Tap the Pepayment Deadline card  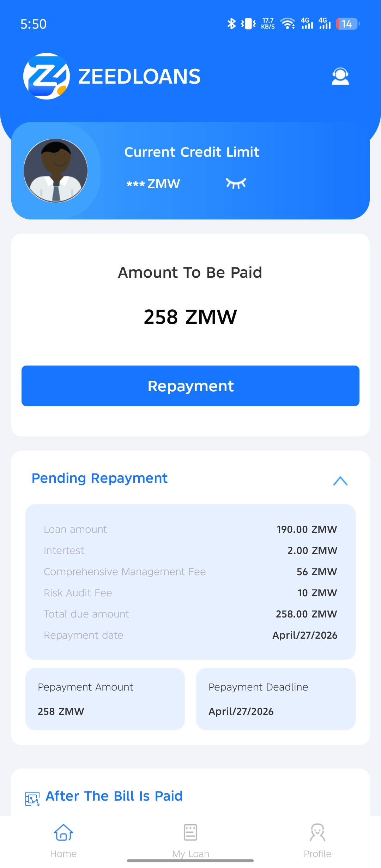276,699
